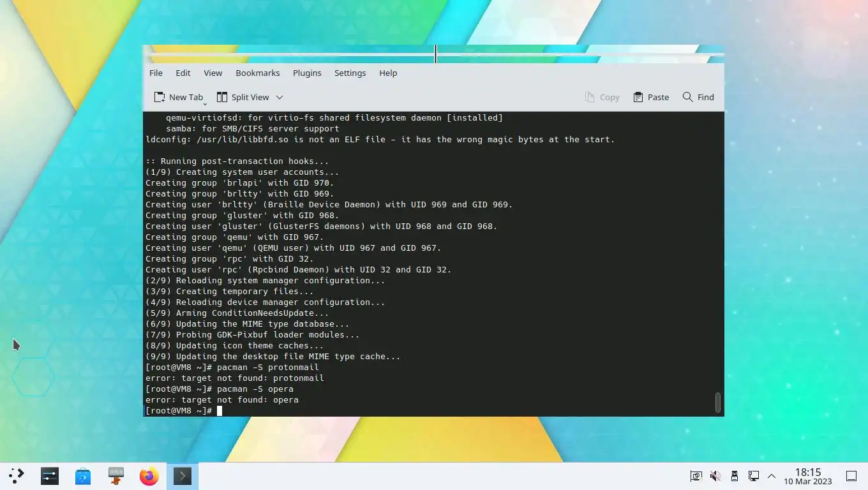The height and width of the screenshot is (490, 868).
Task: Click the 'pacman -S protonmail' command line
Action: pos(232,367)
